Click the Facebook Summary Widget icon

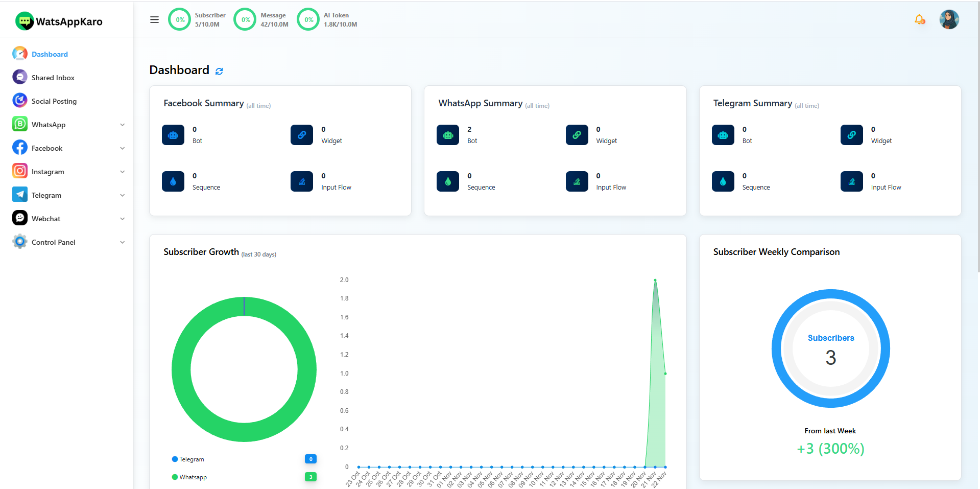coord(302,135)
